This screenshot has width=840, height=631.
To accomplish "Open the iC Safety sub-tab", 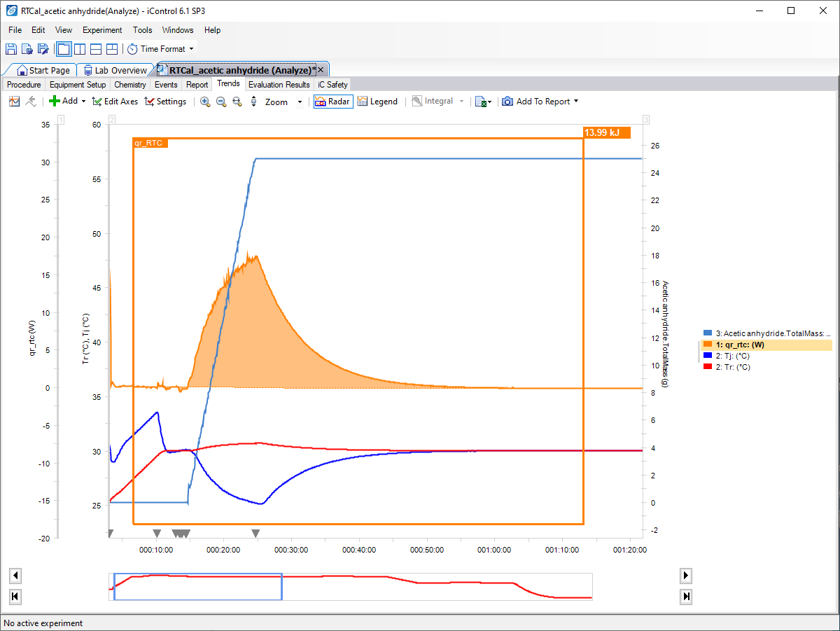I will tap(332, 85).
